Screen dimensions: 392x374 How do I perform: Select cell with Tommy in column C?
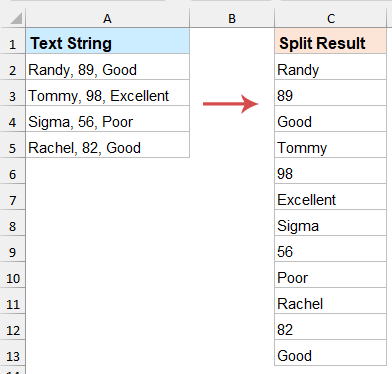pyautogui.click(x=330, y=145)
